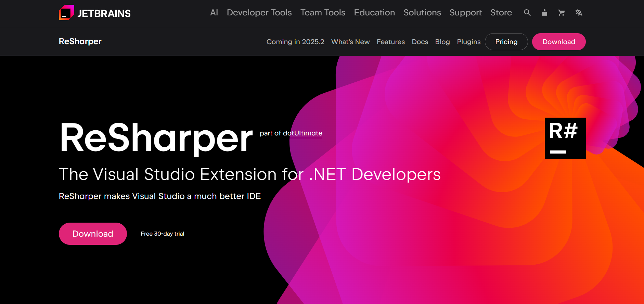This screenshot has width=644, height=304.
Task: Open the language selector icon
Action: click(x=579, y=13)
